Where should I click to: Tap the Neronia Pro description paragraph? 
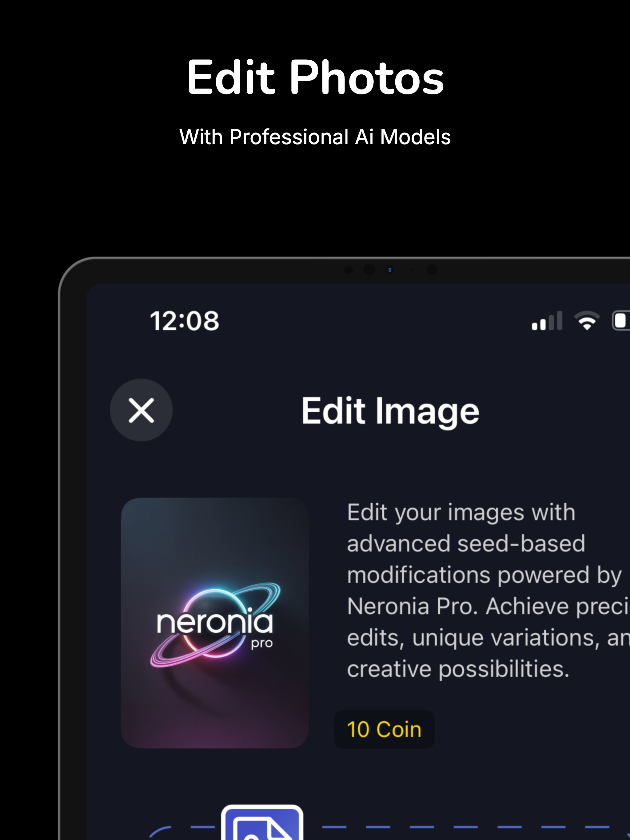point(488,591)
